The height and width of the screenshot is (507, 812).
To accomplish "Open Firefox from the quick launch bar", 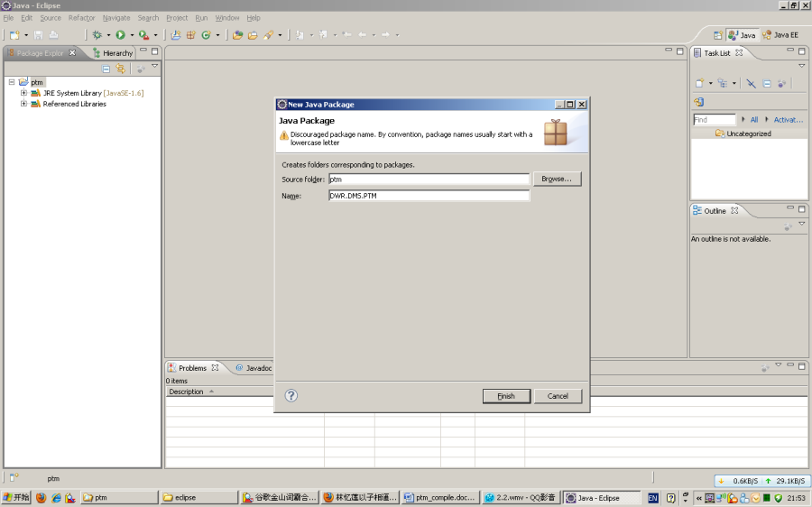I will point(42,498).
